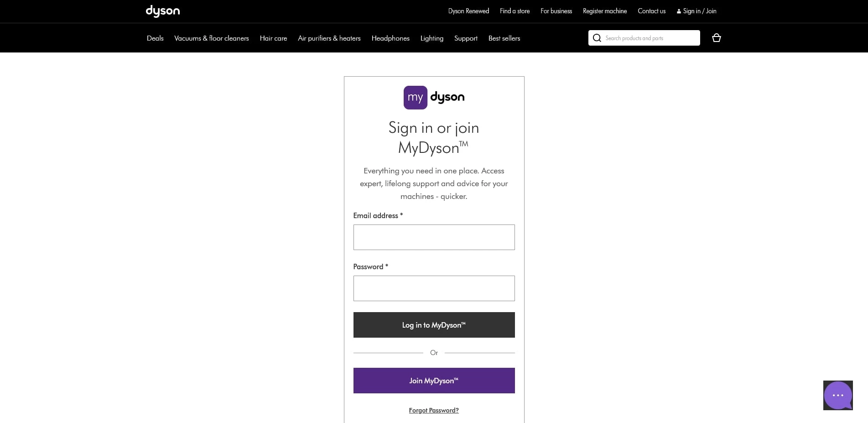Click the MyDyson app icon

point(415,97)
